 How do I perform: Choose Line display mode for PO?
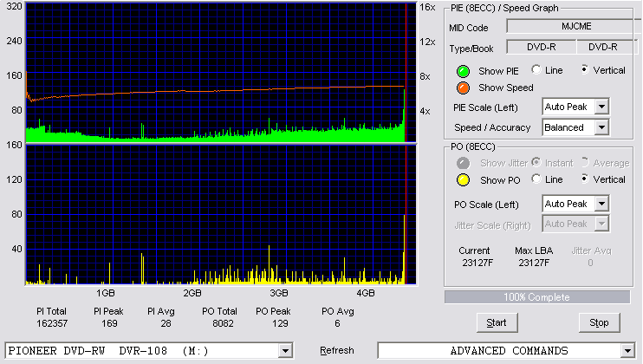point(537,179)
